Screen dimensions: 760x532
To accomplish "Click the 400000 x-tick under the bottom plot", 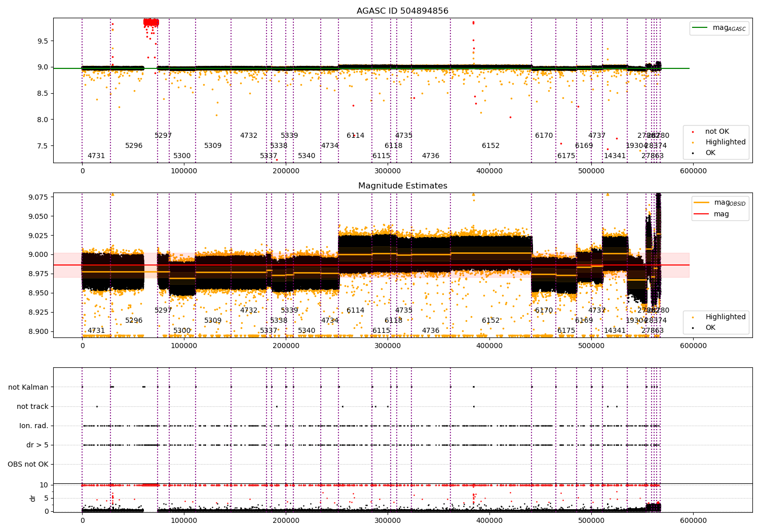I will tap(490, 520).
